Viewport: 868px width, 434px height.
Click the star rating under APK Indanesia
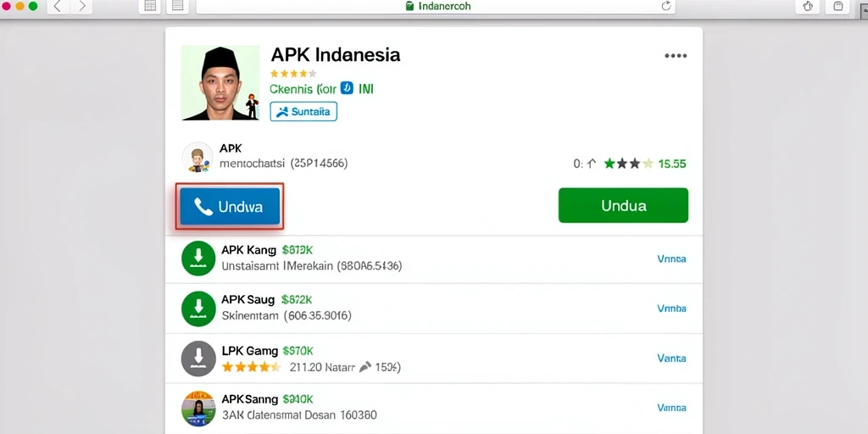[x=293, y=73]
